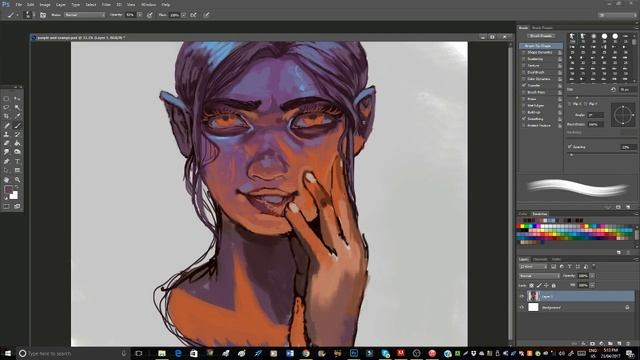Screen dimensions: 640x360
Task: Click the Windows Start button
Action: [7, 353]
